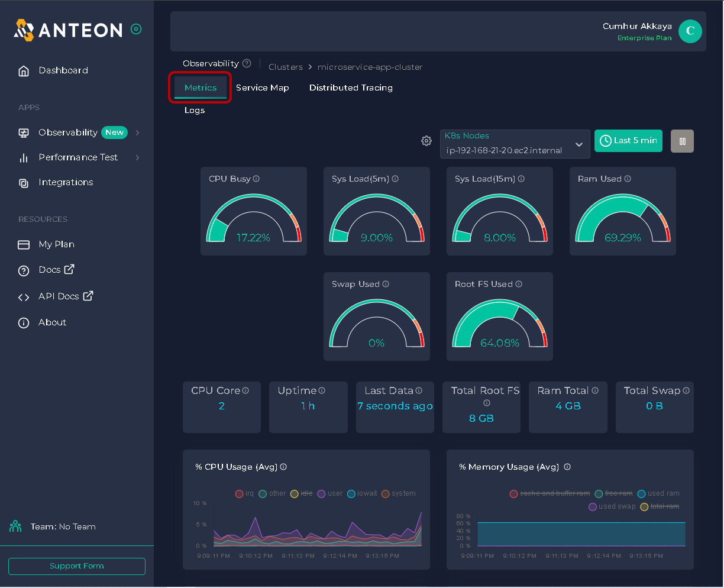Open the K8s Nodes dropdown

(515, 144)
